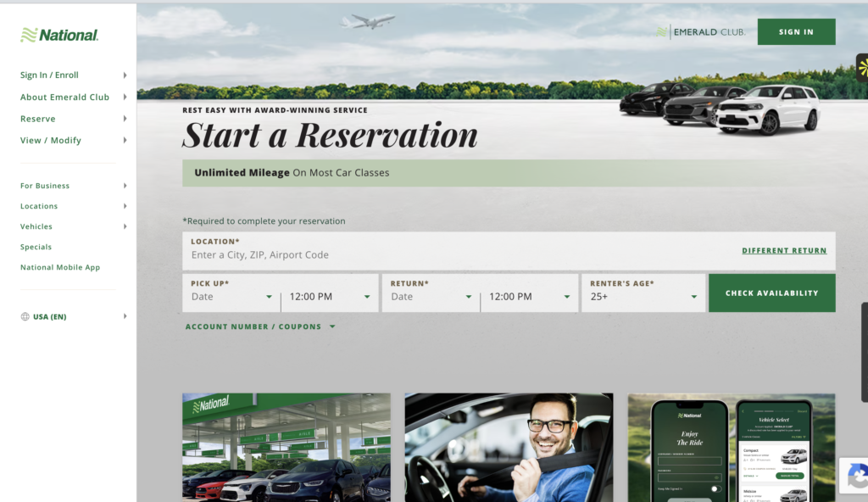Open the Reserve menu item
Screen dimensions: 868x502
click(37, 119)
